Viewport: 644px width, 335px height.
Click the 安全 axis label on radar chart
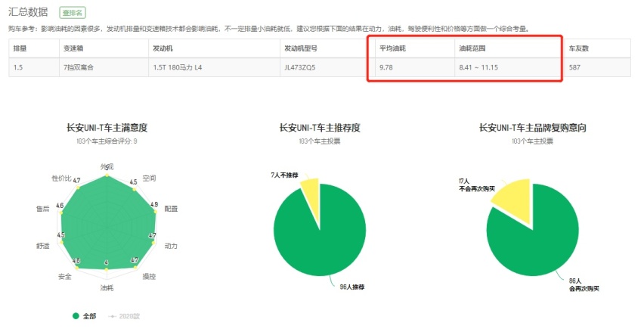pos(64,277)
